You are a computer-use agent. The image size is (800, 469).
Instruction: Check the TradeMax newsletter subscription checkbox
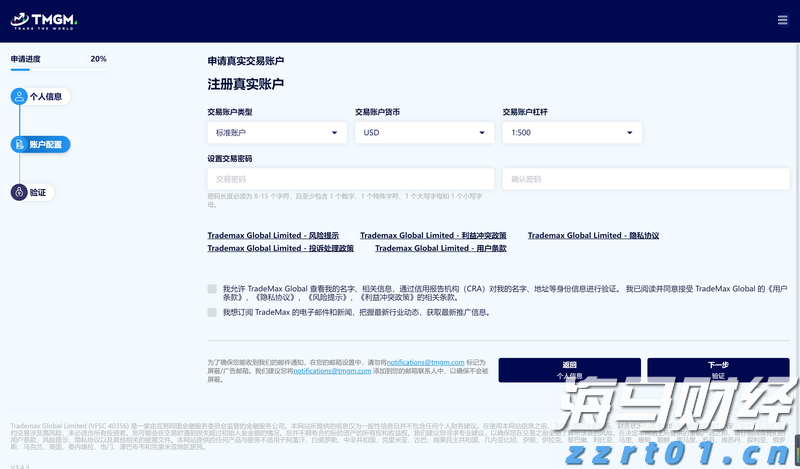(212, 312)
